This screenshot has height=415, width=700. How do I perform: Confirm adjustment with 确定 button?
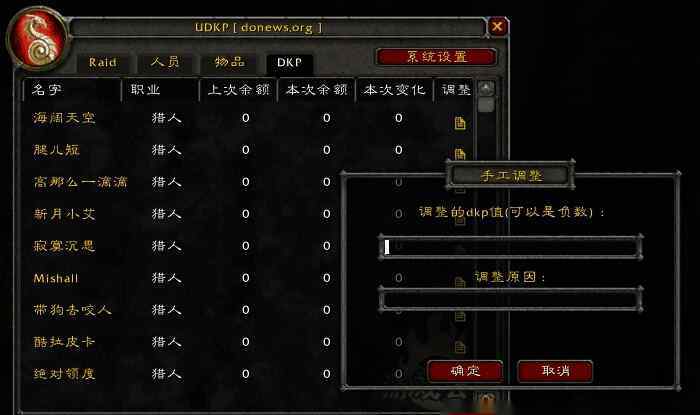(x=465, y=371)
